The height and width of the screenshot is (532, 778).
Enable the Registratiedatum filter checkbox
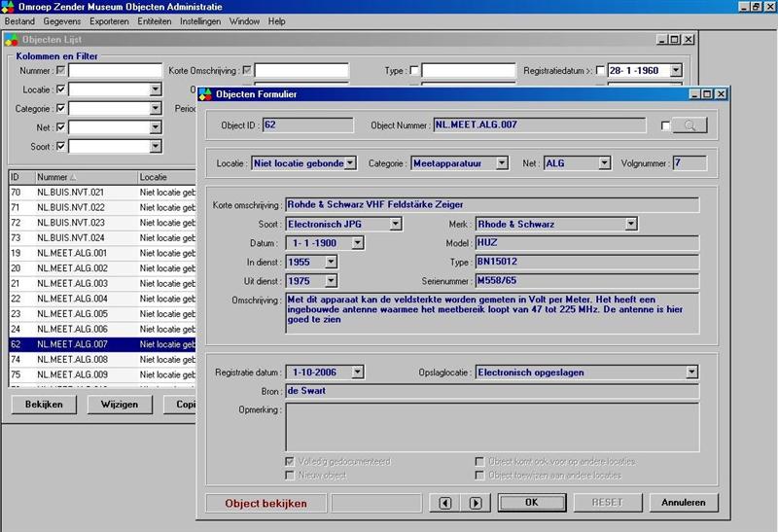600,70
